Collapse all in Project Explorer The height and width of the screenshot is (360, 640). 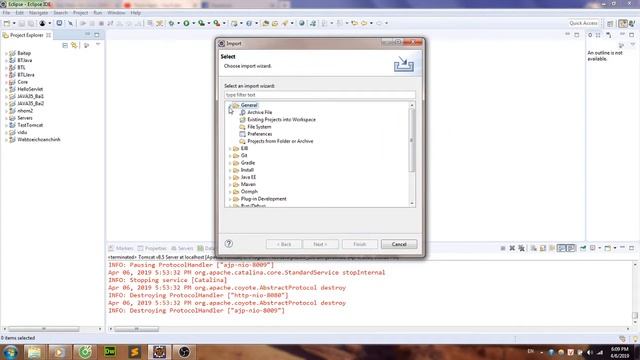point(65,45)
